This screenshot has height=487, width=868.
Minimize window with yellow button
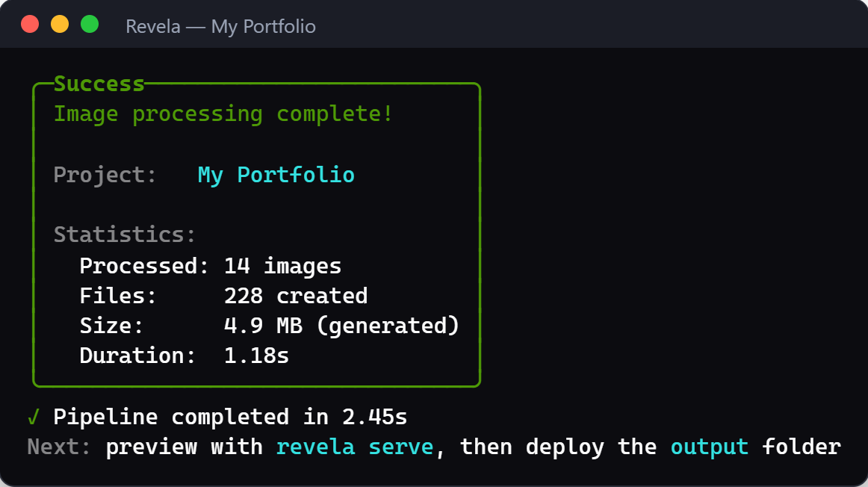point(60,25)
